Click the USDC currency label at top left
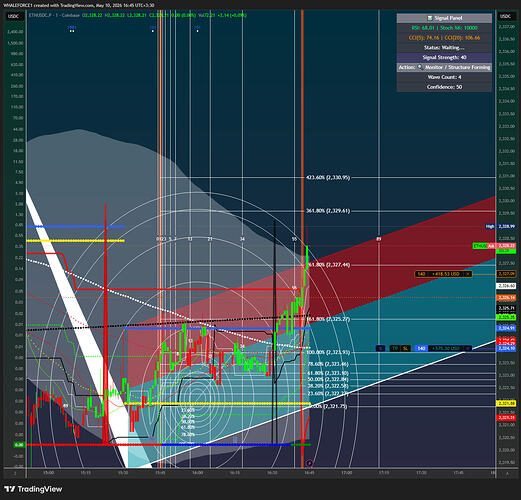 14,16
